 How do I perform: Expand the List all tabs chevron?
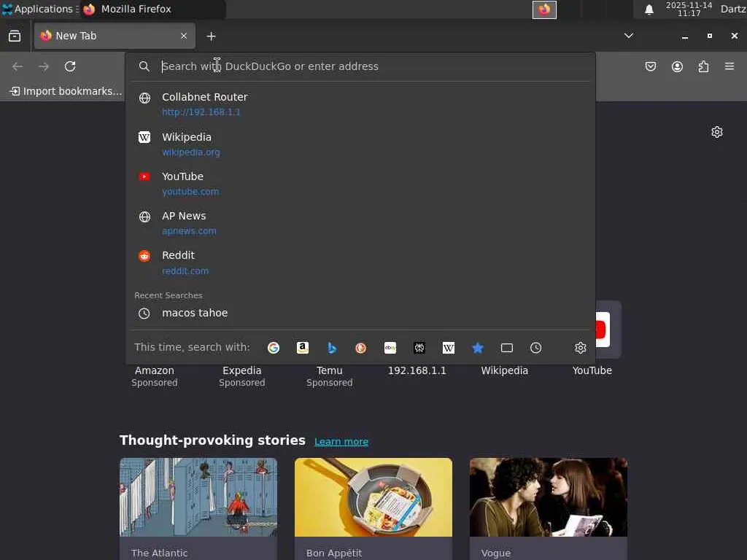[x=629, y=36]
